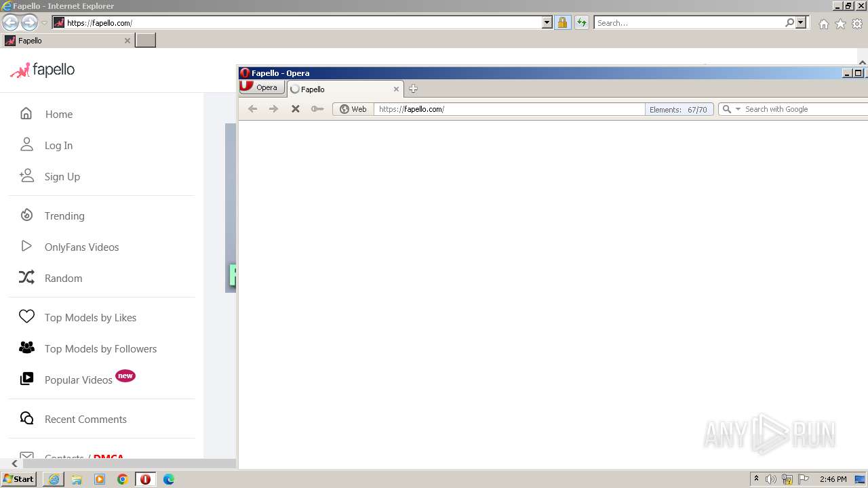
Task: Click the Recent Comments bubble icon
Action: tap(26, 418)
